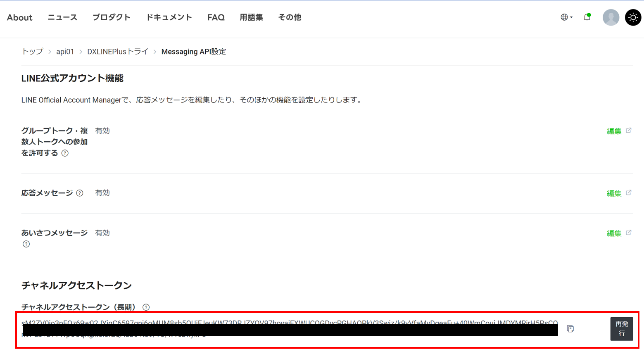Open external link icon for グループトーク edit
This screenshot has height=359, width=644.
pos(629,131)
